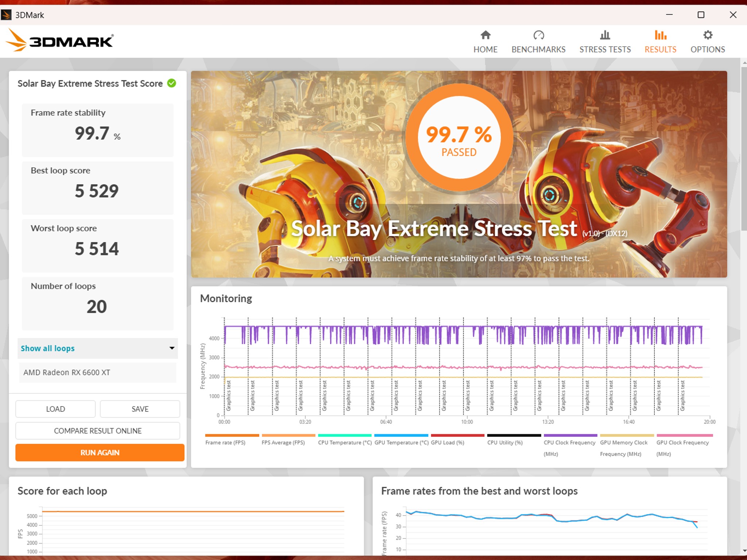Maximize the 3DMark window

click(x=701, y=15)
